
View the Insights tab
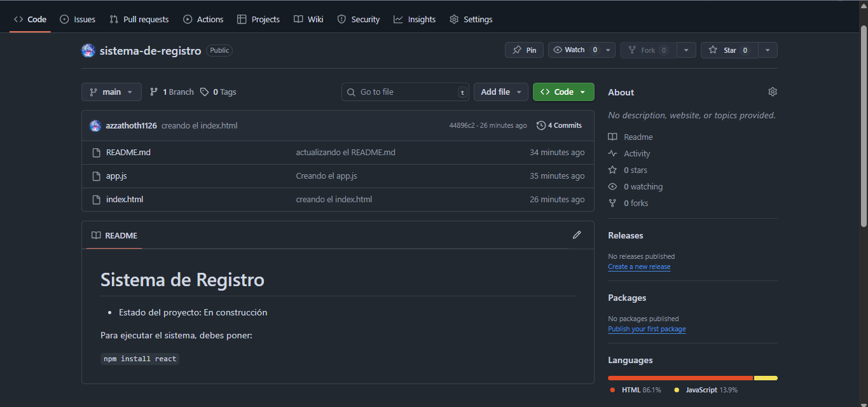pos(415,19)
